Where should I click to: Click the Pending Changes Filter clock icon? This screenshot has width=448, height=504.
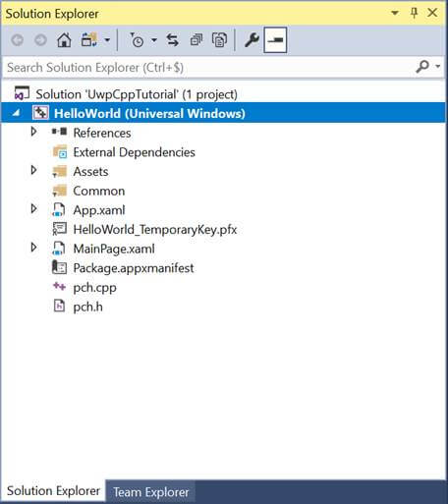coord(137,40)
